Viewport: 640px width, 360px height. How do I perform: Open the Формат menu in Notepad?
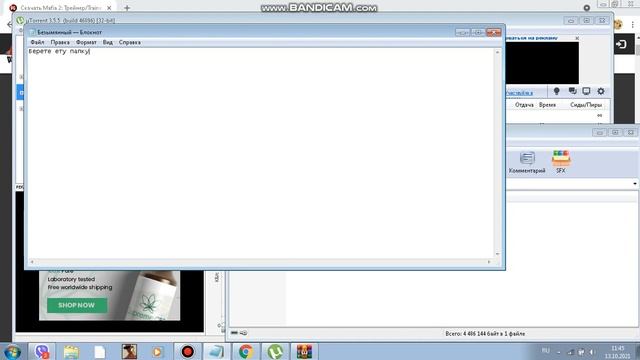click(x=86, y=42)
